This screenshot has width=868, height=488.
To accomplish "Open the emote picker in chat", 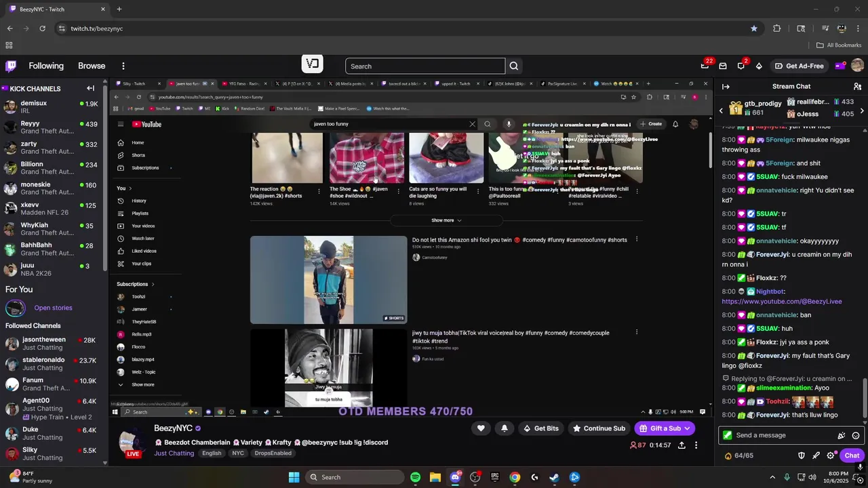I will coord(856,435).
